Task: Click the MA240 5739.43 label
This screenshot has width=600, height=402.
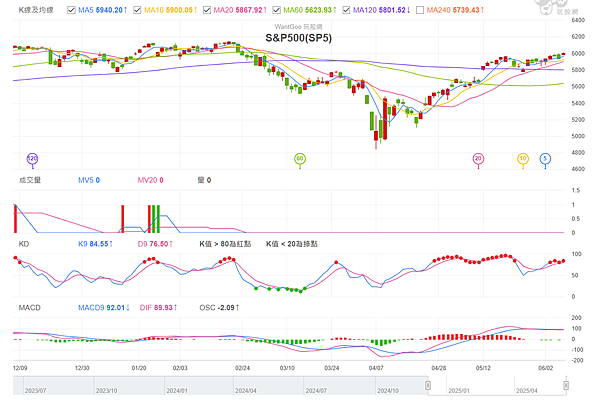Action: [x=455, y=10]
